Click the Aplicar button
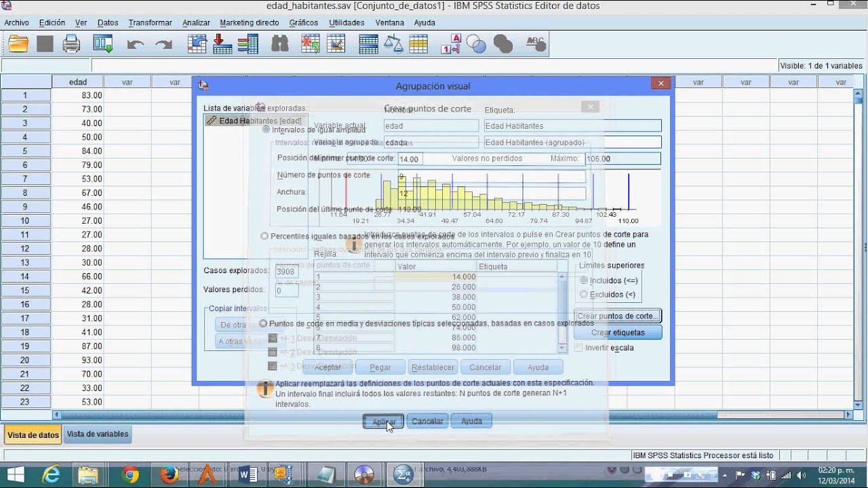The width and height of the screenshot is (868, 488). (384, 421)
